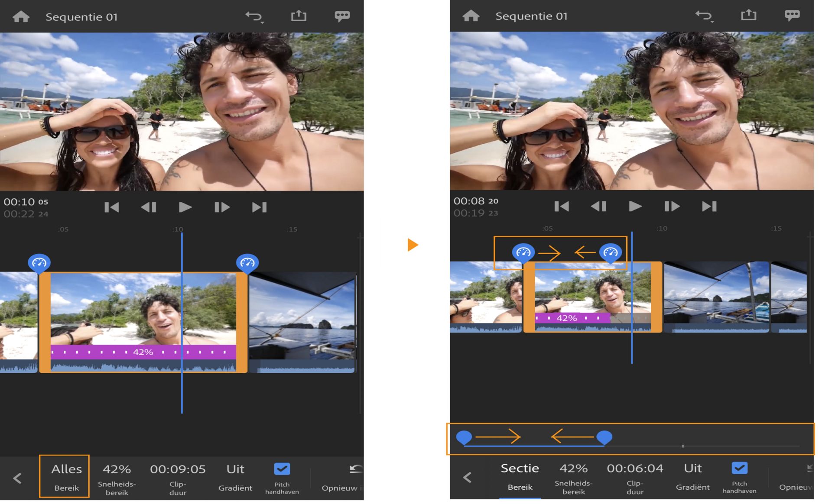Skip to previous clip in right screen

coord(562,207)
